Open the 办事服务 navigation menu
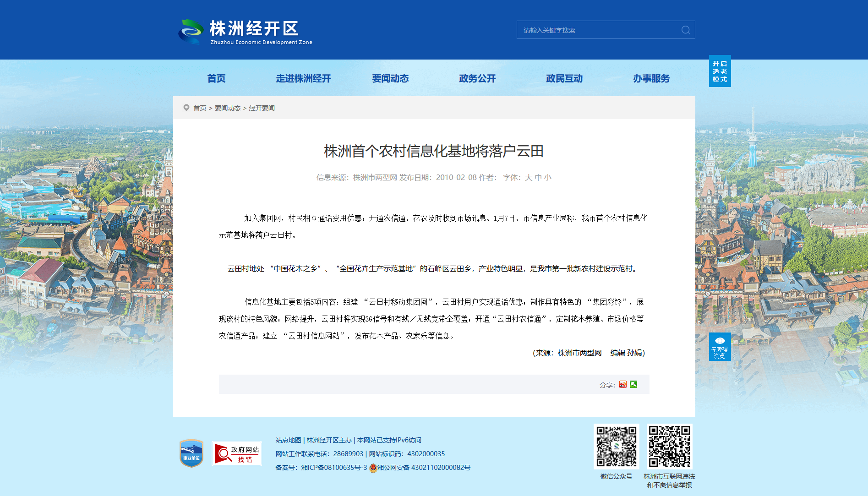The width and height of the screenshot is (868, 496). (x=651, y=79)
